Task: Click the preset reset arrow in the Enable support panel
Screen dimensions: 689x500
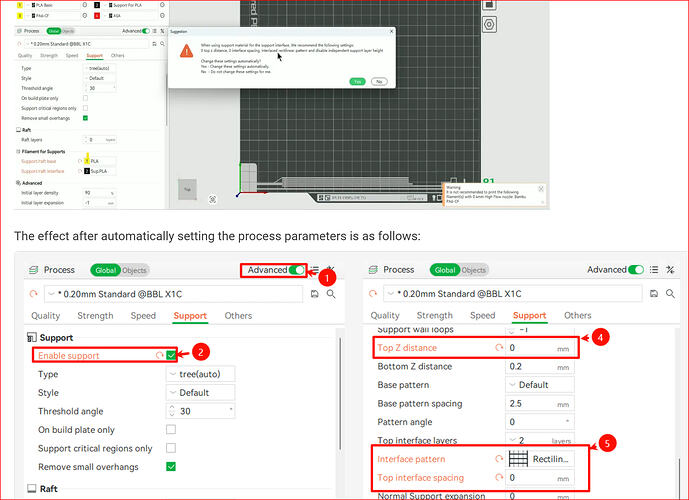Action: click(x=33, y=294)
